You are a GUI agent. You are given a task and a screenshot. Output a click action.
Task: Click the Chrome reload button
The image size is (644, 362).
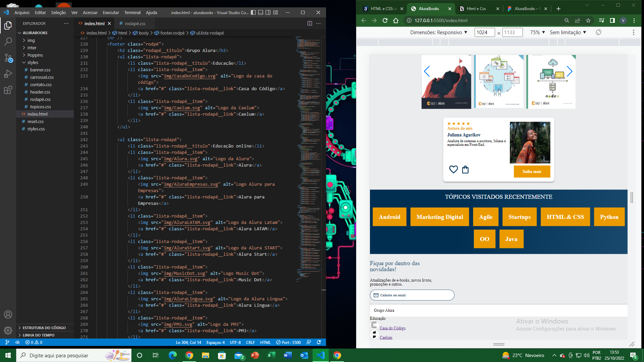tap(385, 20)
